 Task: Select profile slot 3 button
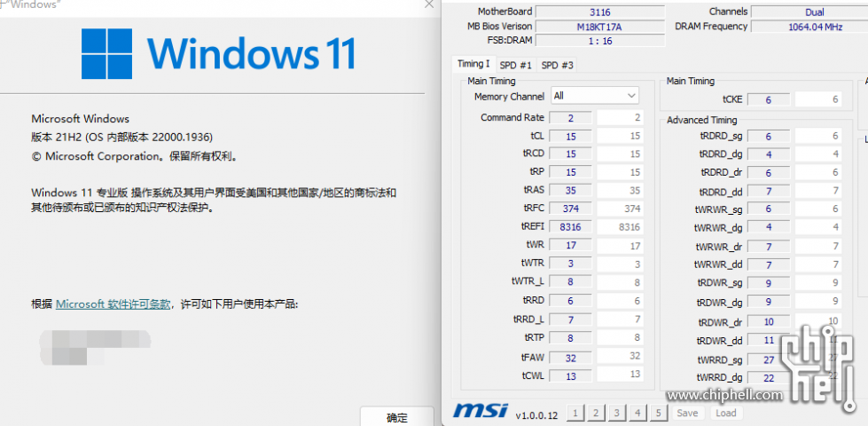point(615,413)
